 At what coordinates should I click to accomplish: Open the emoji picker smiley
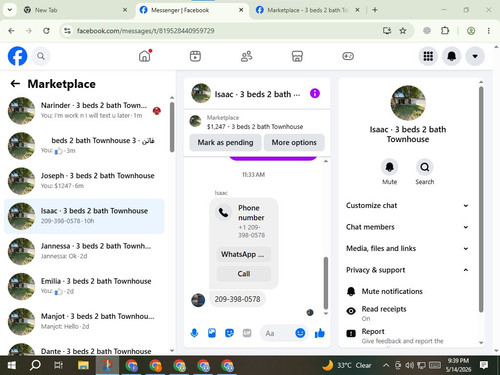pyautogui.click(x=300, y=333)
